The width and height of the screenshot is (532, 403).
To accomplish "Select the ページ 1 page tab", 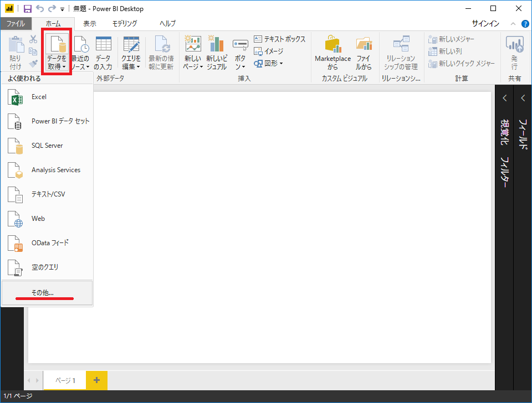I will (x=65, y=381).
